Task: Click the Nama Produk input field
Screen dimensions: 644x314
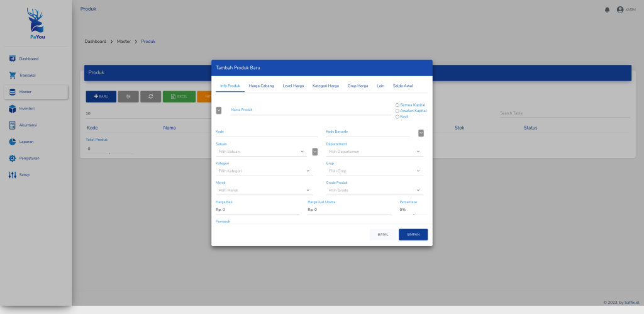Action: coord(311,110)
